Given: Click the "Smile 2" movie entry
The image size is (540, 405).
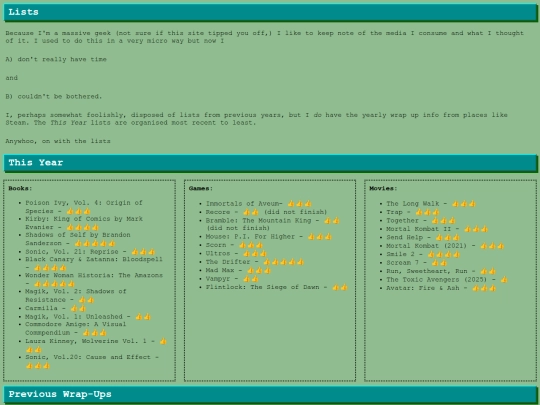Looking at the screenshot, I should (x=423, y=254).
